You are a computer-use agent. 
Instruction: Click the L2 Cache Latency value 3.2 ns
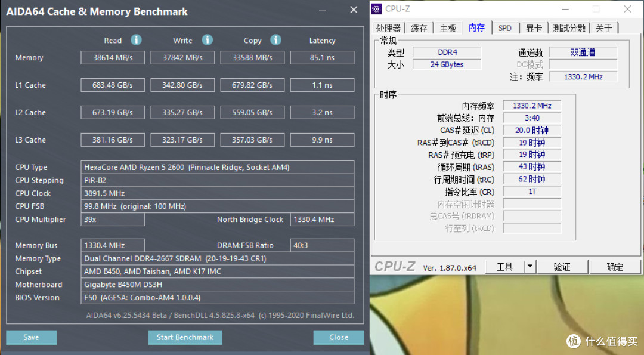[322, 112]
